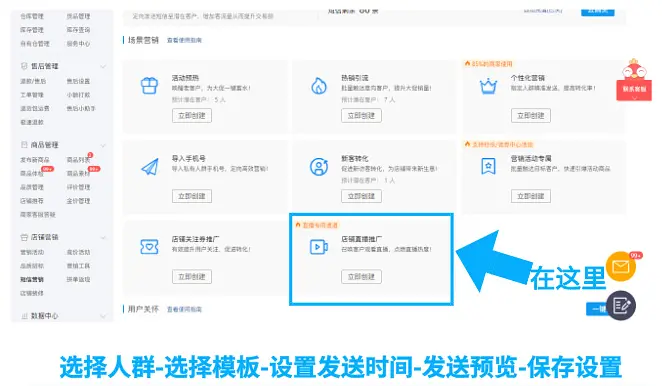Open 营销活动 in the sidebar
This screenshot has width=662, height=386.
click(32, 252)
